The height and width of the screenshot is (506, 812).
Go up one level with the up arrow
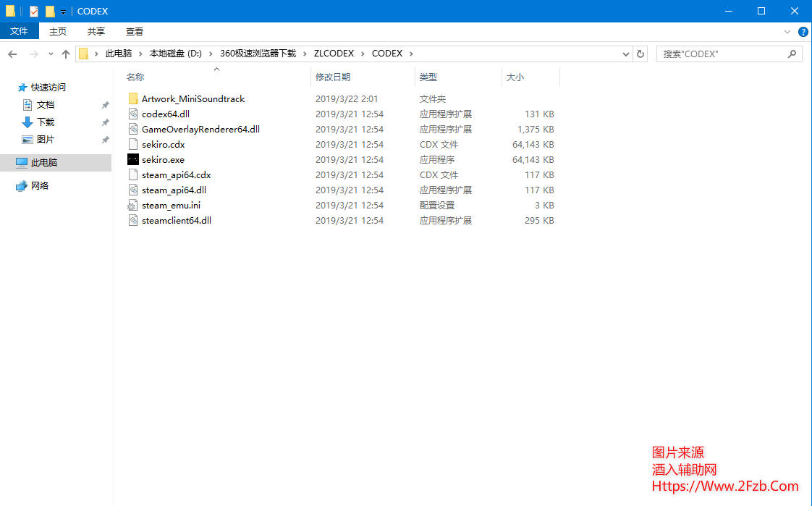pyautogui.click(x=66, y=54)
